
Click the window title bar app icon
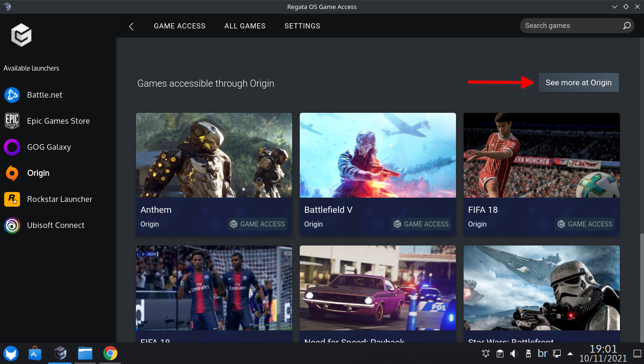click(x=7, y=7)
